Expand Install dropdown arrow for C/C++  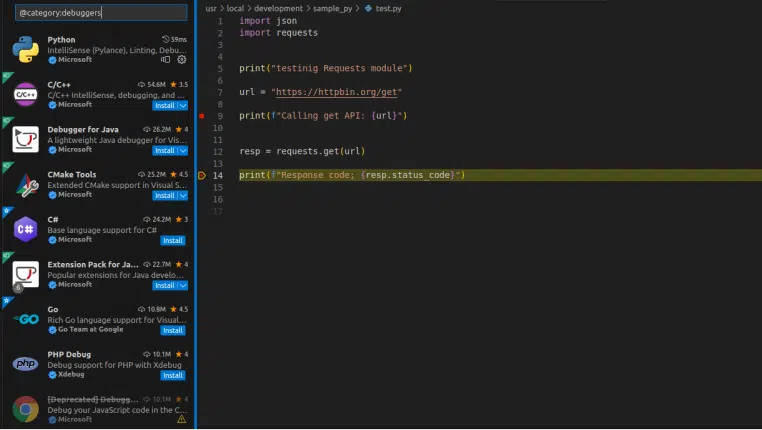182,105
